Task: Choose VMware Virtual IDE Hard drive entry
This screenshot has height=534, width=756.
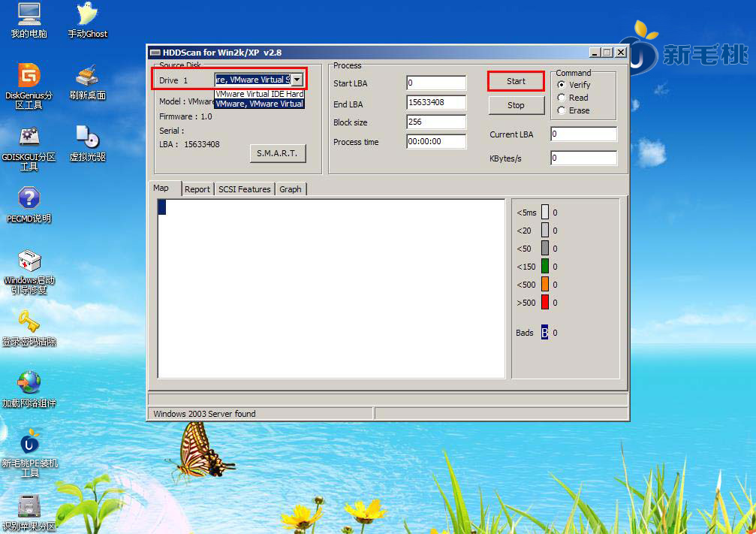Action: (260, 94)
